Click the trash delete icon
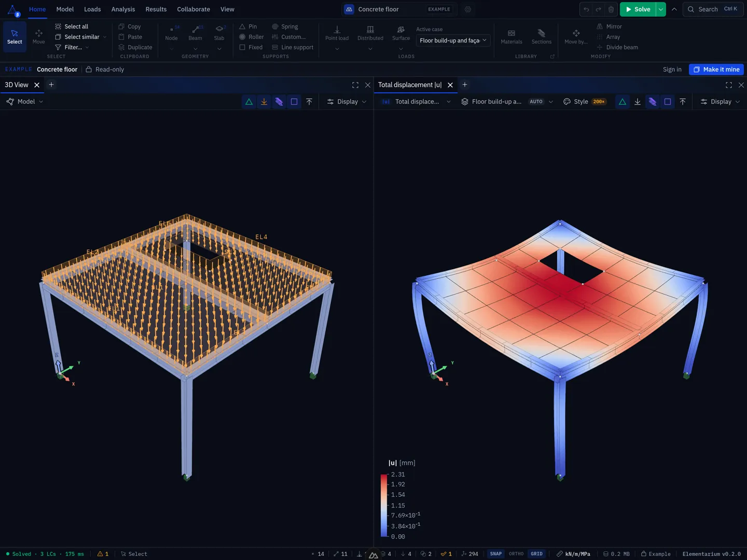747x560 pixels. point(611,9)
